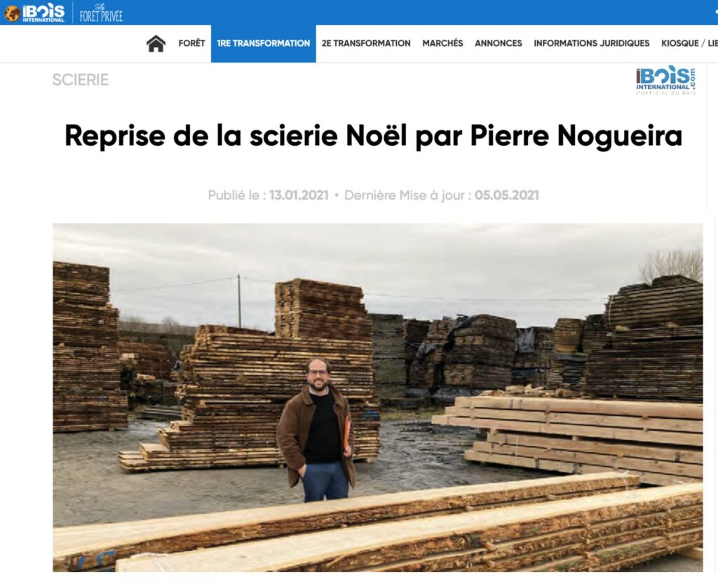Viewport: 718px width, 588px height.
Task: Open the Forêt menu item
Action: click(191, 43)
